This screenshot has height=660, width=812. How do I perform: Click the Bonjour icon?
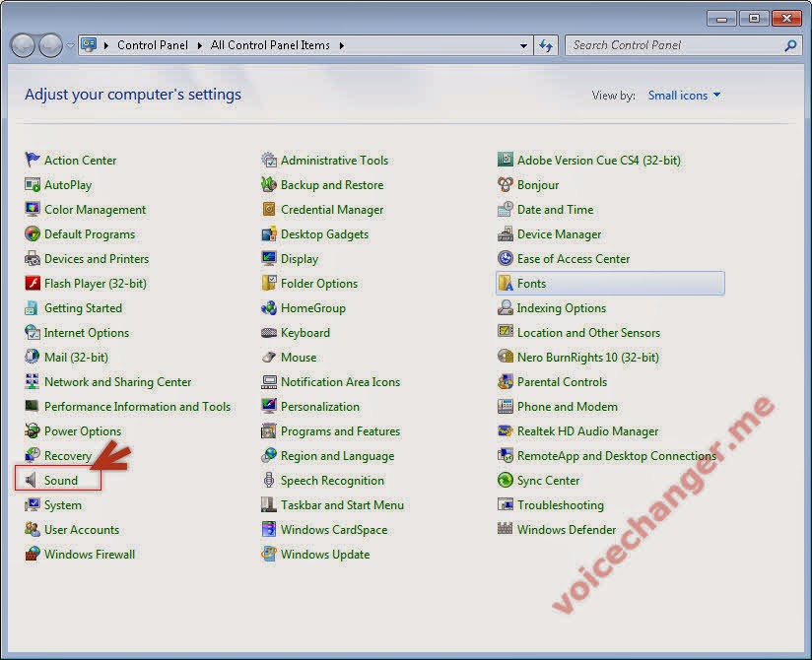click(x=506, y=184)
